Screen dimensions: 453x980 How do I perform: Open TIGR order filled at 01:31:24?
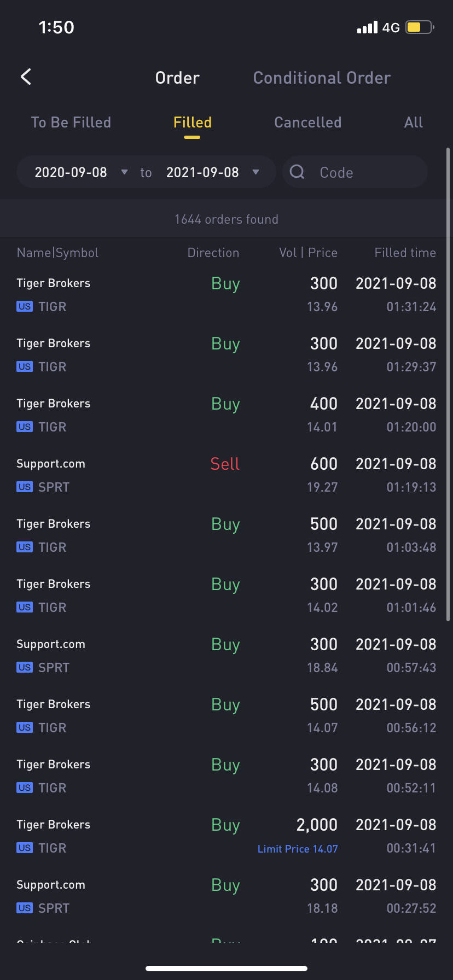(226, 294)
